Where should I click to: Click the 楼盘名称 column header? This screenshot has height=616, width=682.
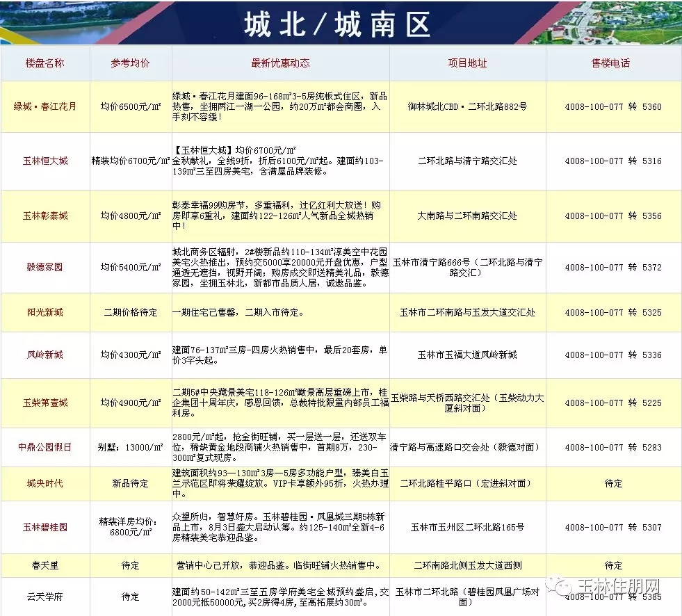(x=44, y=63)
